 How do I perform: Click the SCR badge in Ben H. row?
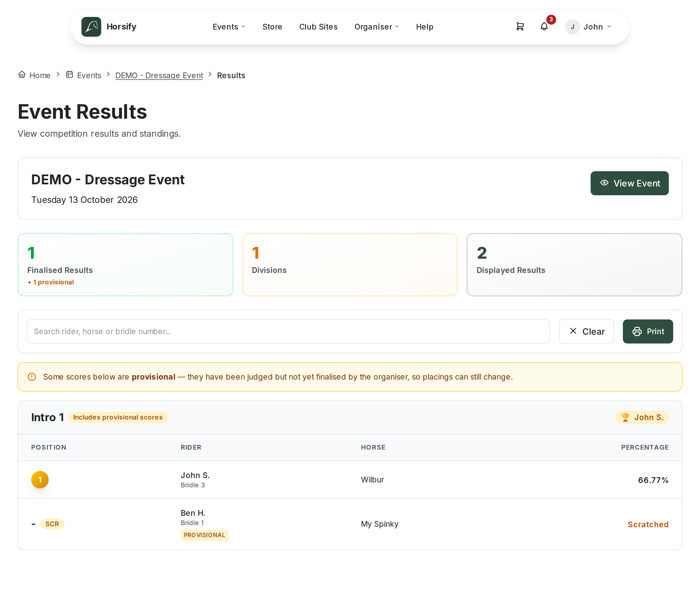pos(52,524)
